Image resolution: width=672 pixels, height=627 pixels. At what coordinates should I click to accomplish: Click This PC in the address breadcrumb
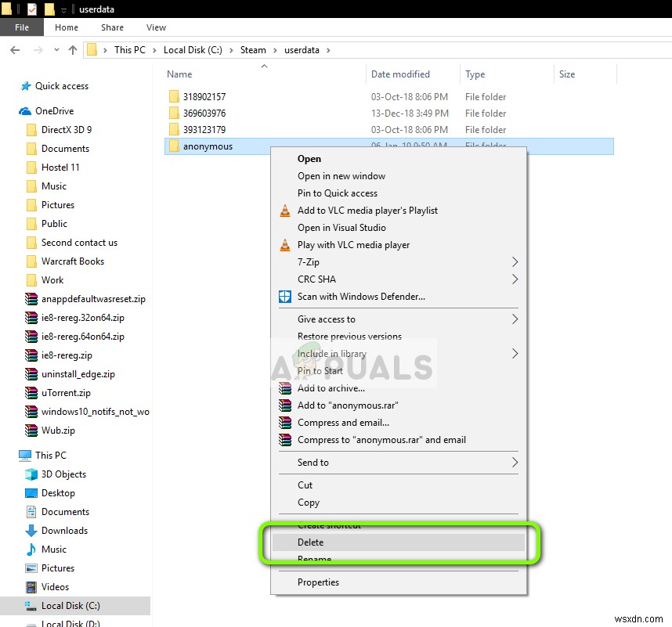[x=130, y=50]
